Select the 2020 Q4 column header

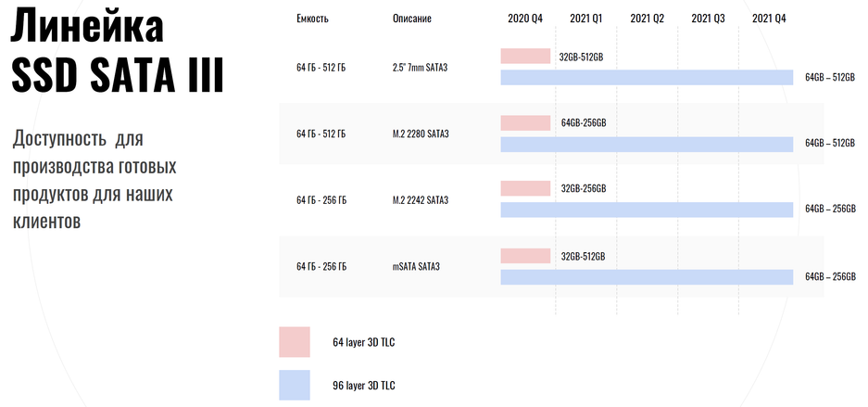point(525,19)
